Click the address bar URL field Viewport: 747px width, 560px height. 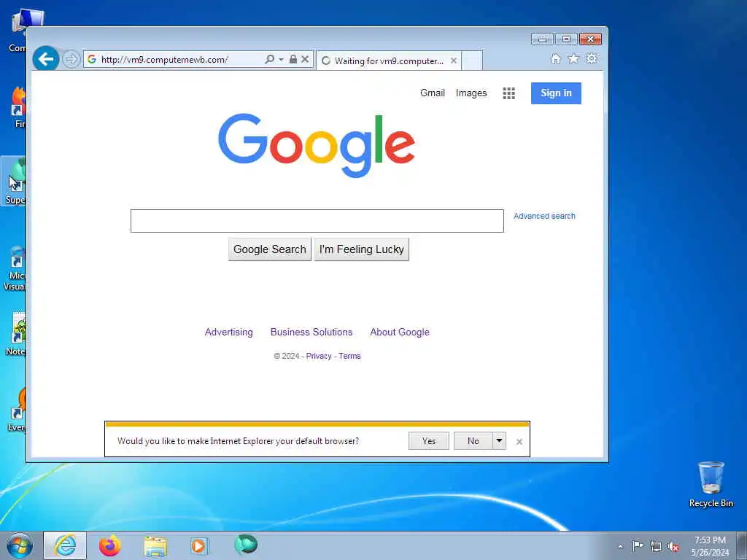coord(180,60)
